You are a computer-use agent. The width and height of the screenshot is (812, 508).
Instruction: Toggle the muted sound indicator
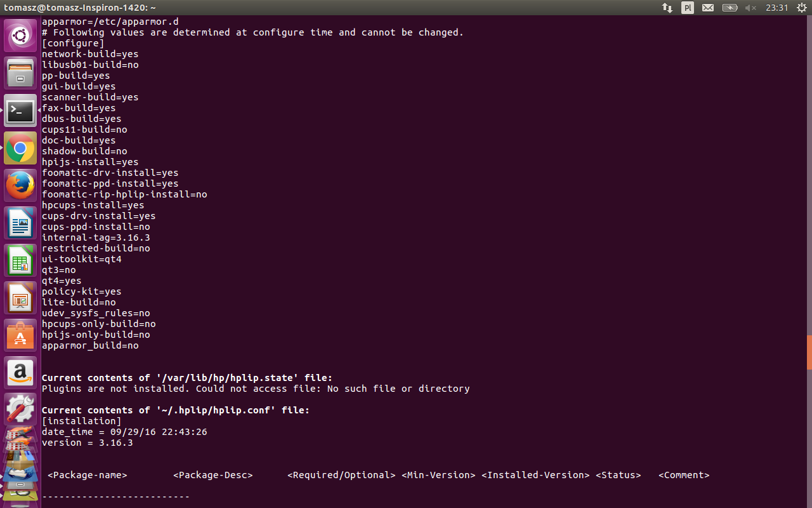751,8
